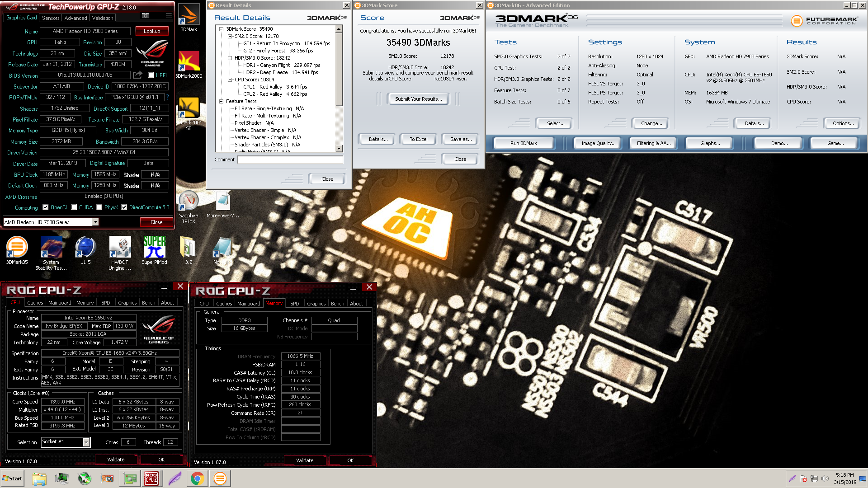This screenshot has width=868, height=488.
Task: Take a GPU-Z screenshot with camera icon
Action: [x=146, y=16]
